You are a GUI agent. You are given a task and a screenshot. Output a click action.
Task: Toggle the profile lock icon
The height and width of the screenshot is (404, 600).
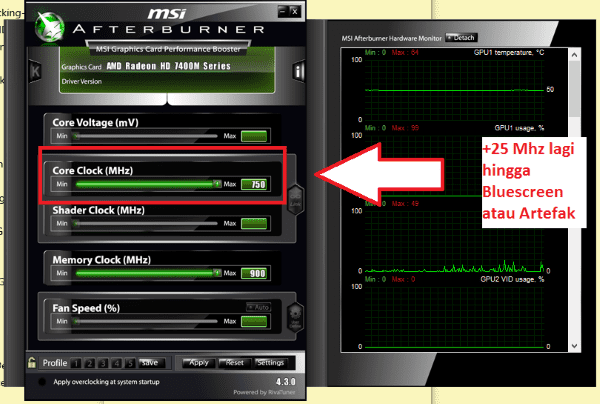tap(32, 362)
